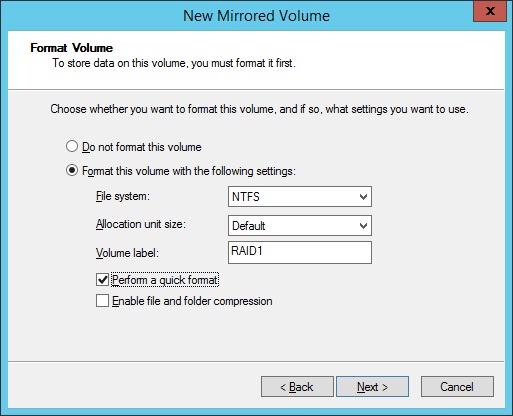Proceed with the Next button
This screenshot has width=513, height=416.
372,387
